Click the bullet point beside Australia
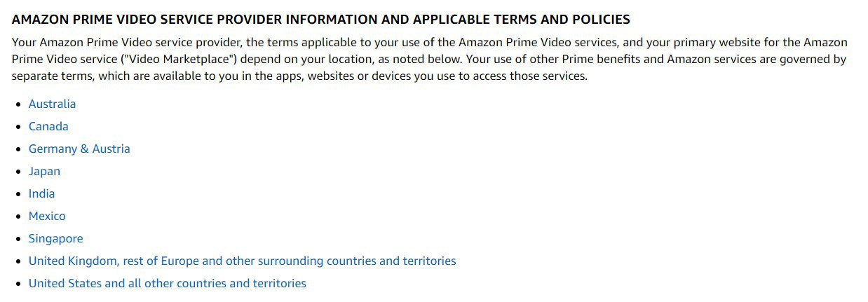This screenshot has width=868, height=302. (18, 104)
